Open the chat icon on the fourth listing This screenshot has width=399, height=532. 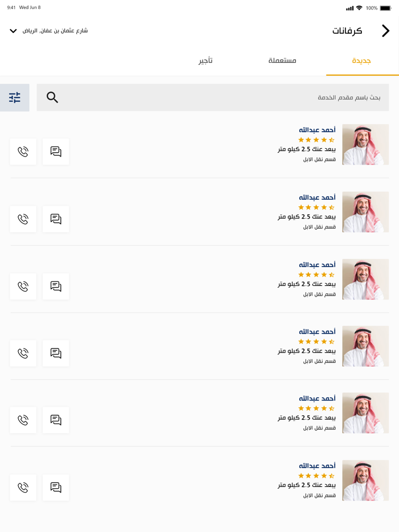pos(55,353)
